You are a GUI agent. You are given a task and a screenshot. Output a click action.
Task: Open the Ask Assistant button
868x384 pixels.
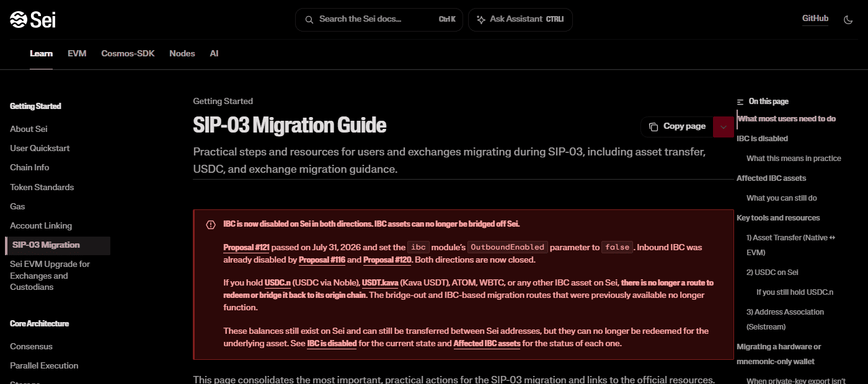click(520, 20)
